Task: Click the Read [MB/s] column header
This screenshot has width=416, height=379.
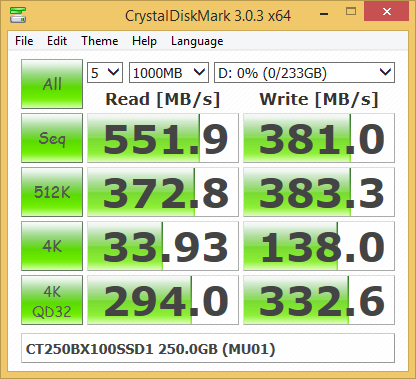Action: click(x=163, y=99)
